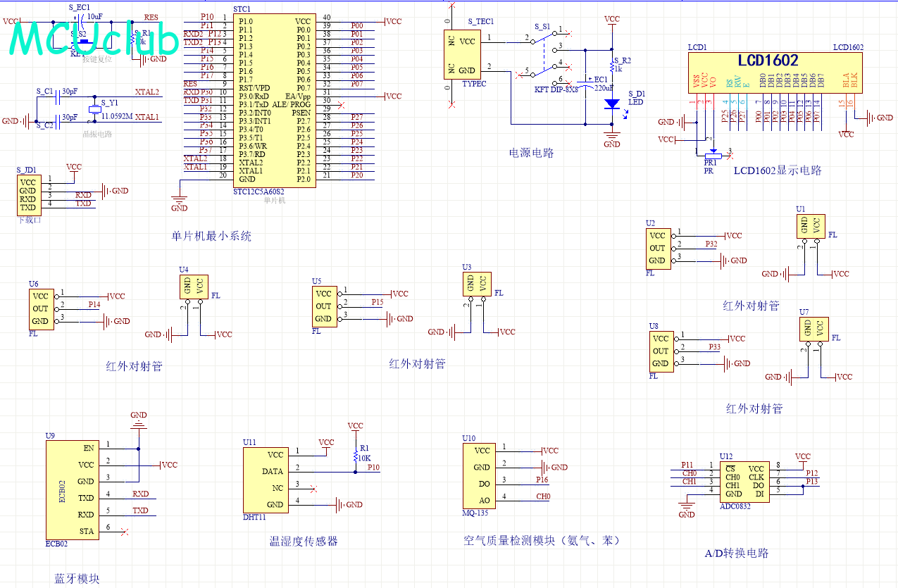Screen dimensions: 898x588
Task: Click the 'A/D转换电路' section label
Action: pyautogui.click(x=736, y=553)
